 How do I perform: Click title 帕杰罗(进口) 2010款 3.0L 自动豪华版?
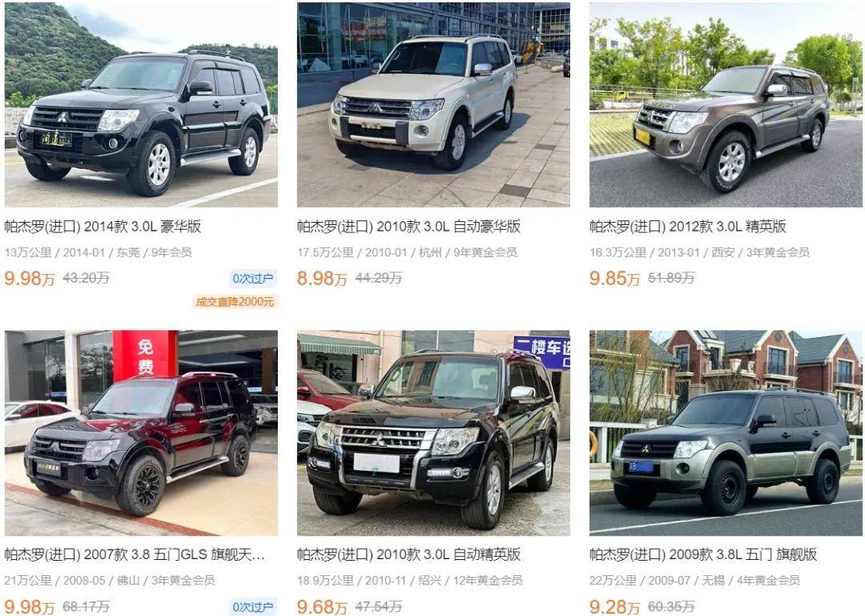point(408,227)
